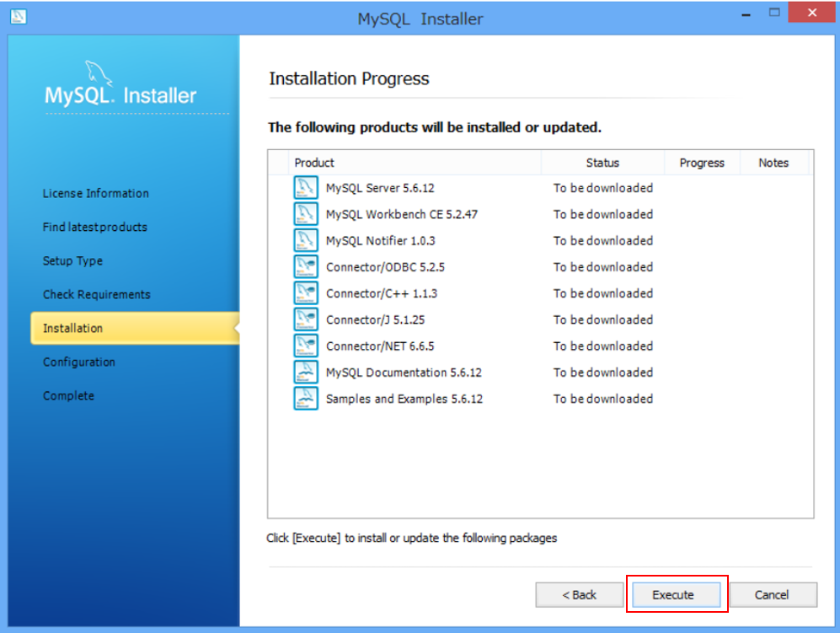Select the Samples and Examples 5.6.12 row text
Viewport: 840px width, 633px height.
pyautogui.click(x=404, y=398)
